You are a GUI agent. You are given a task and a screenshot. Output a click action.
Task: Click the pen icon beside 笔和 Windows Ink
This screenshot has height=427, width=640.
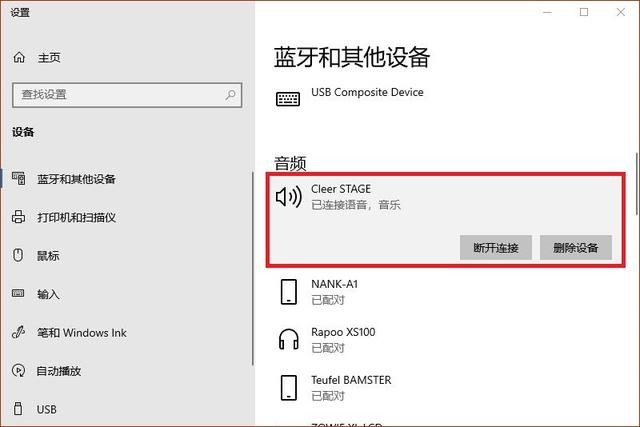18,332
